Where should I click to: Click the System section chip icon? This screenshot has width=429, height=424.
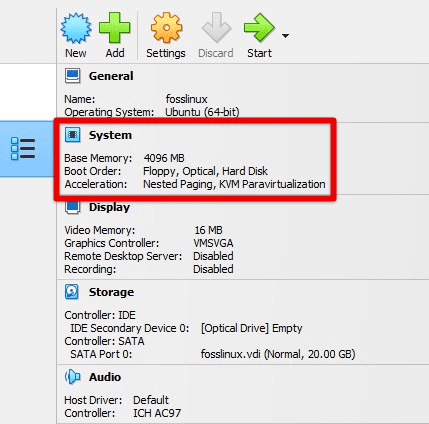point(72,135)
